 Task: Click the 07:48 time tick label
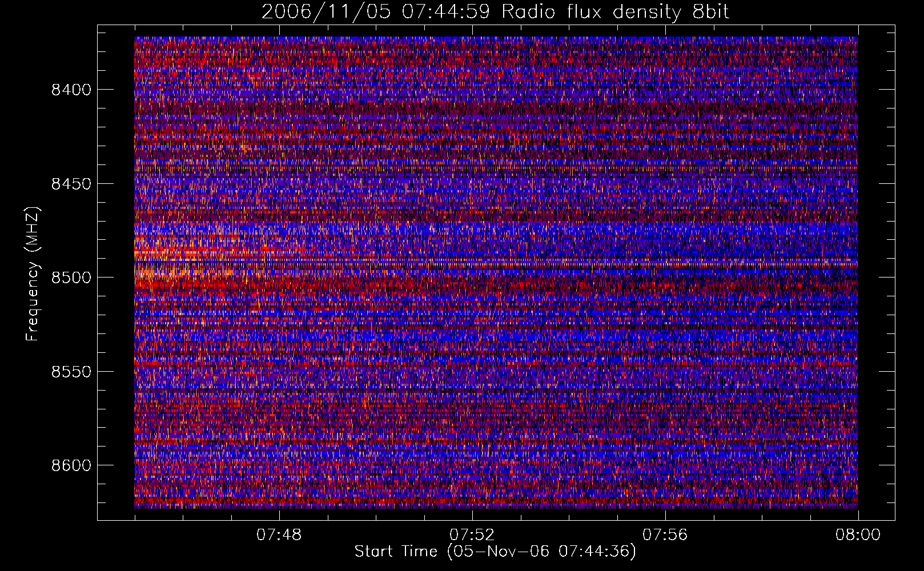tap(279, 535)
